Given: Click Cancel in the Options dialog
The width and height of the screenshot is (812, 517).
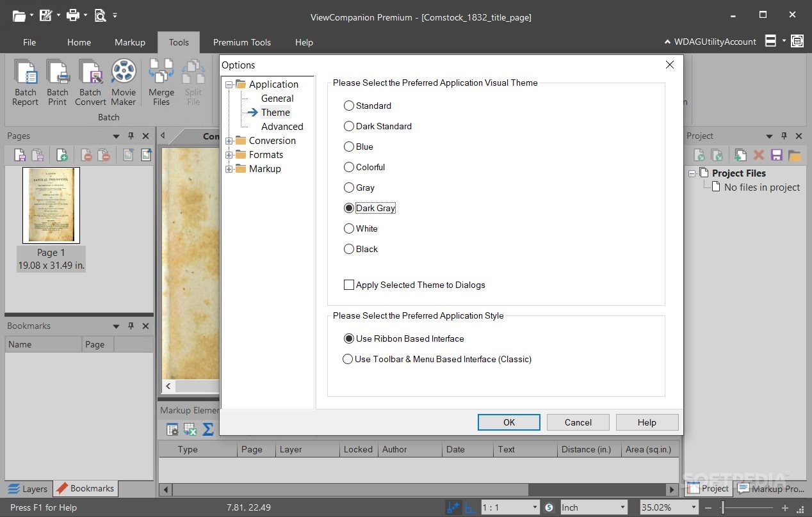Looking at the screenshot, I should point(578,422).
